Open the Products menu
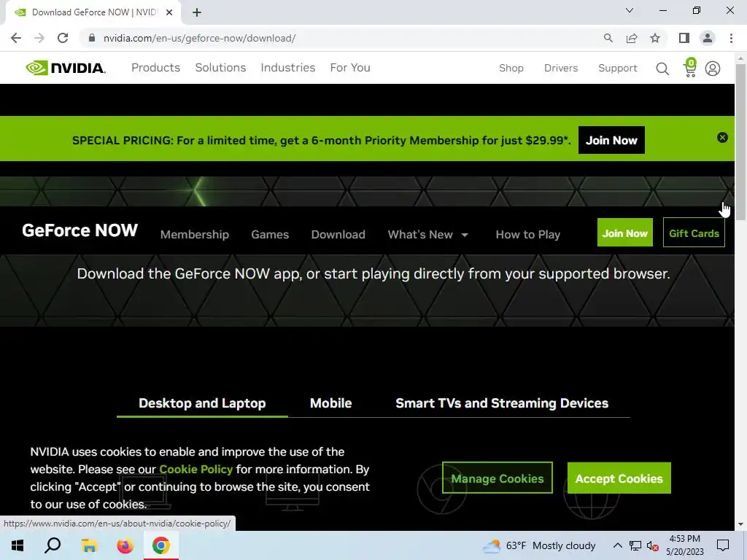The height and width of the screenshot is (560, 747). click(156, 68)
